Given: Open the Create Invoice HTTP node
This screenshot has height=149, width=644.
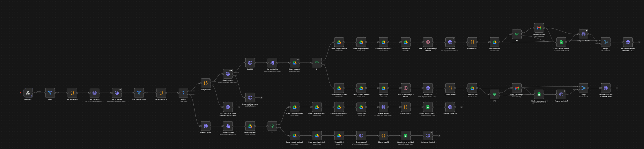Looking at the screenshot, I should [228, 74].
